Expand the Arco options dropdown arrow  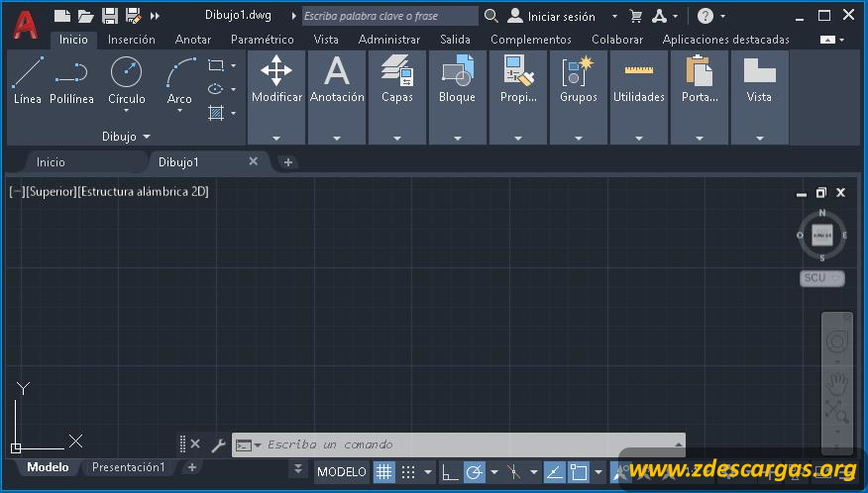point(179,111)
